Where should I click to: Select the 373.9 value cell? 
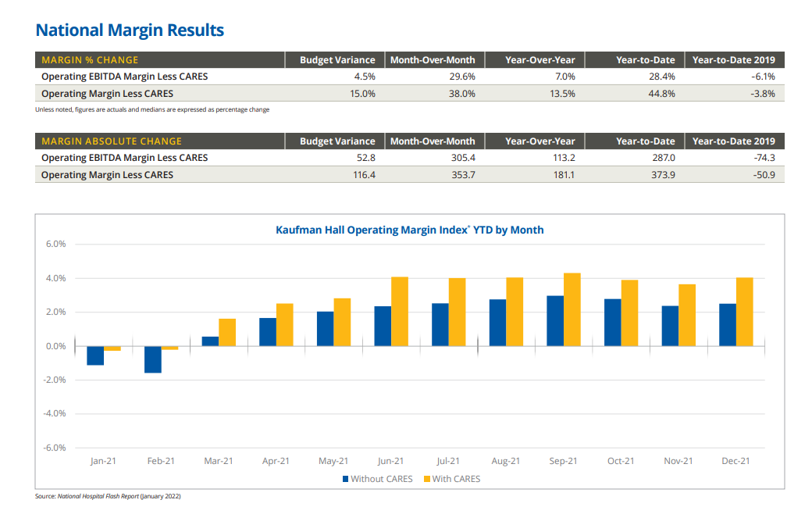664,175
